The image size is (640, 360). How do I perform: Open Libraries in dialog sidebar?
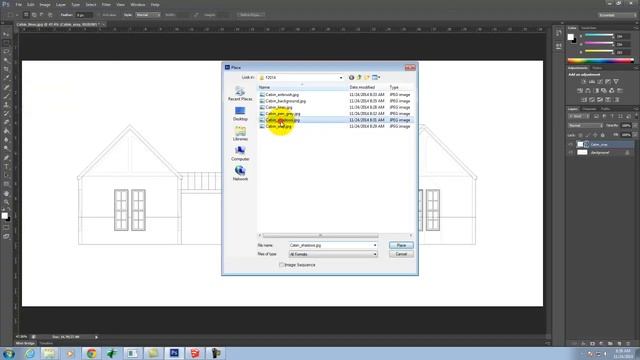[x=240, y=134]
